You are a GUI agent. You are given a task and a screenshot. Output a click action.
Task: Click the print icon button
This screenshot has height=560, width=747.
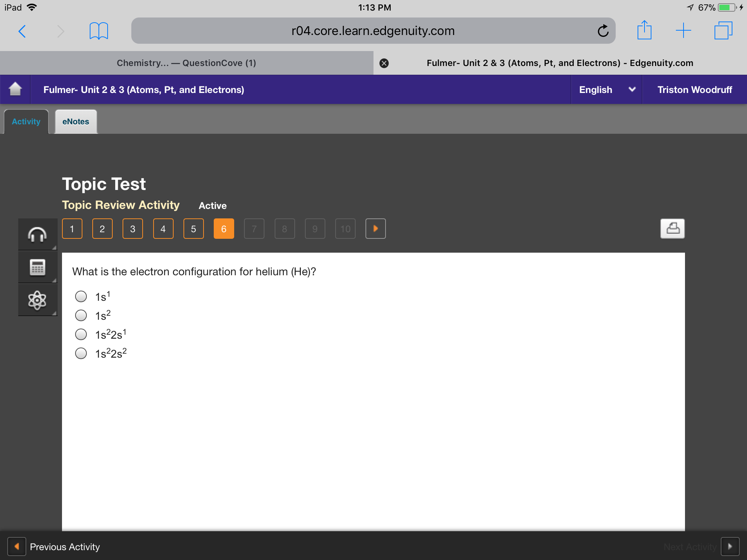tap(672, 229)
